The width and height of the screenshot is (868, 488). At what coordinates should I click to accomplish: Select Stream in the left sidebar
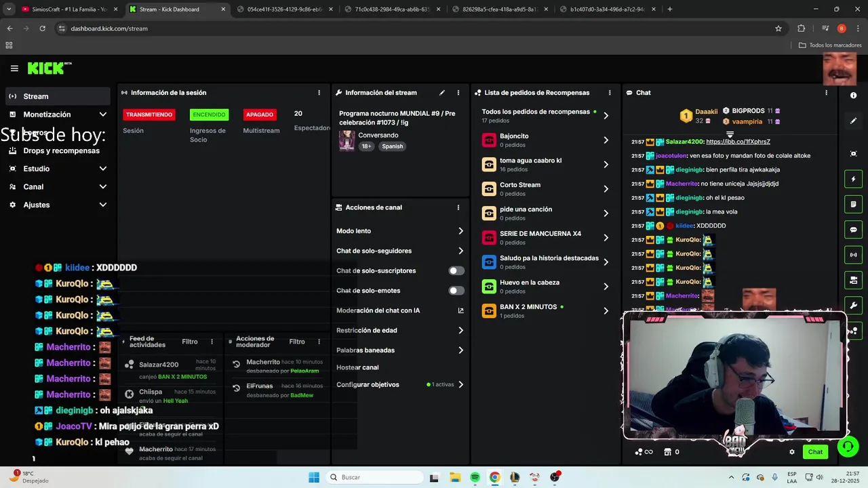pyautogui.click(x=58, y=96)
